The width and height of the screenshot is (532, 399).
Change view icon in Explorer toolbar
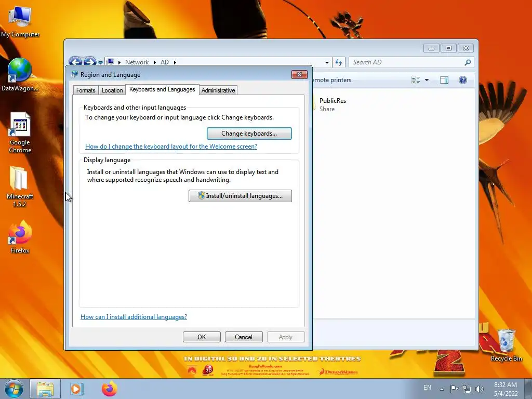[416, 80]
